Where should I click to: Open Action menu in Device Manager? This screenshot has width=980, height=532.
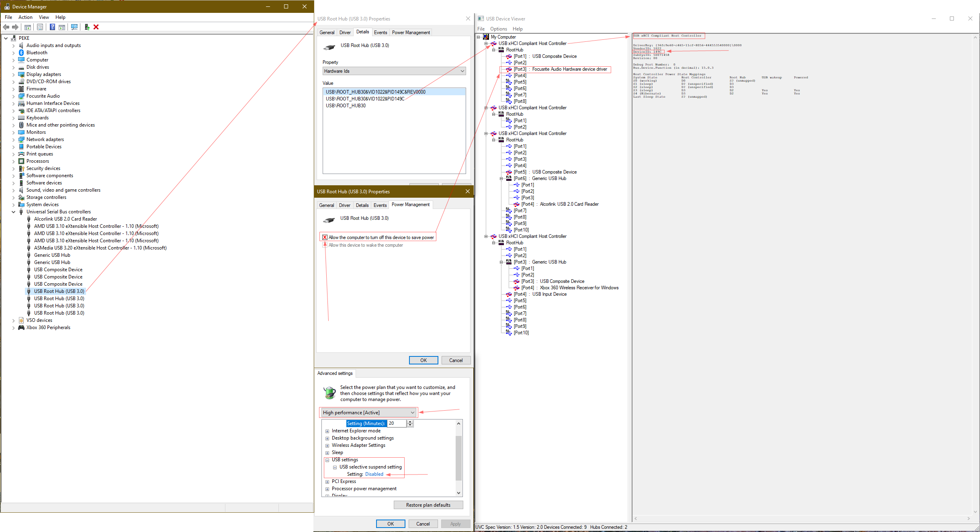25,17
